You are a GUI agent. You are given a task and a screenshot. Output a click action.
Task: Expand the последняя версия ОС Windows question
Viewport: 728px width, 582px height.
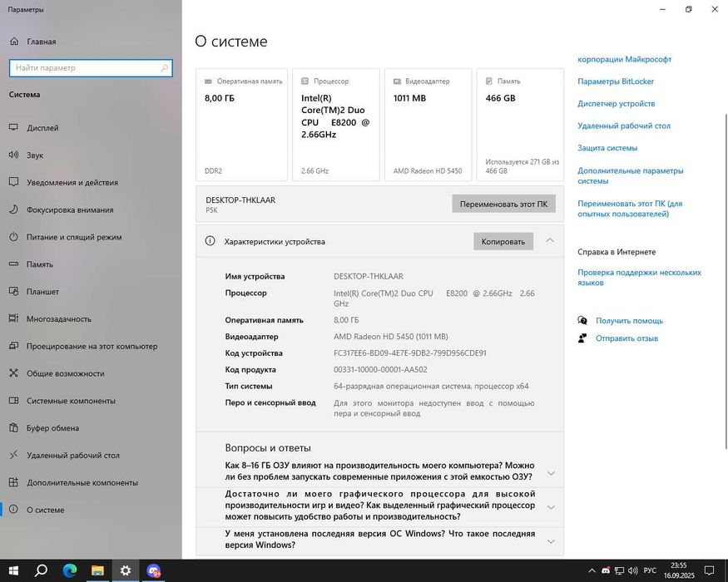[x=551, y=541]
